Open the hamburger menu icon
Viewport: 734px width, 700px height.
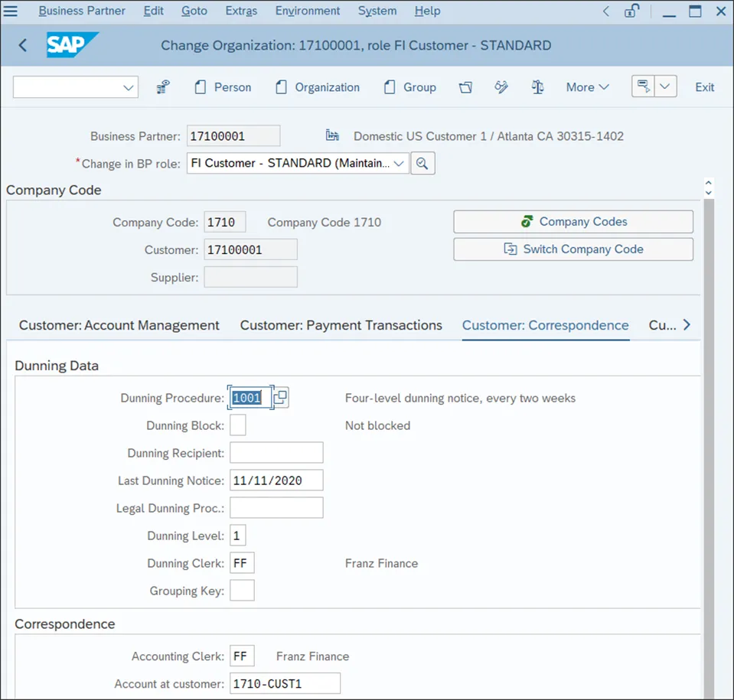[x=11, y=11]
